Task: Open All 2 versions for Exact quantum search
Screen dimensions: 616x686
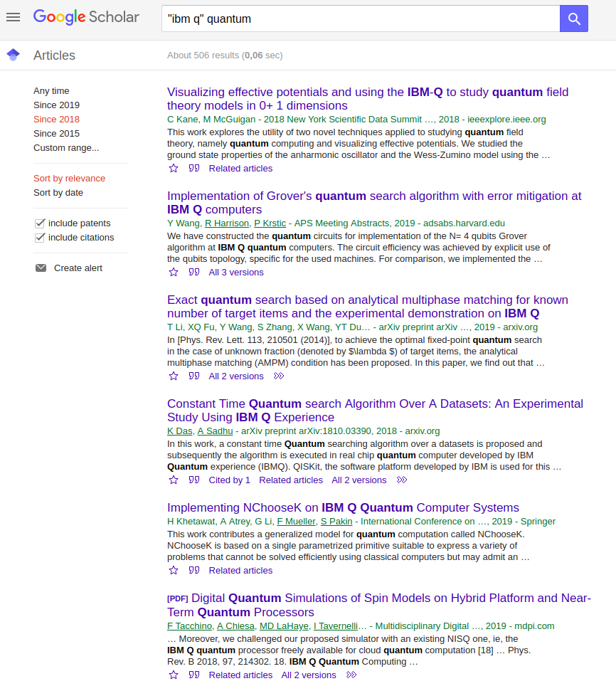Action: (x=236, y=376)
